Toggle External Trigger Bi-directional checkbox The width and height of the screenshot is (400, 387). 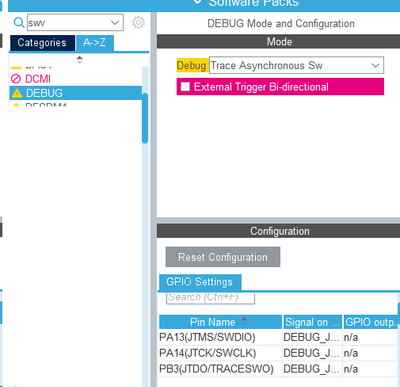click(185, 87)
